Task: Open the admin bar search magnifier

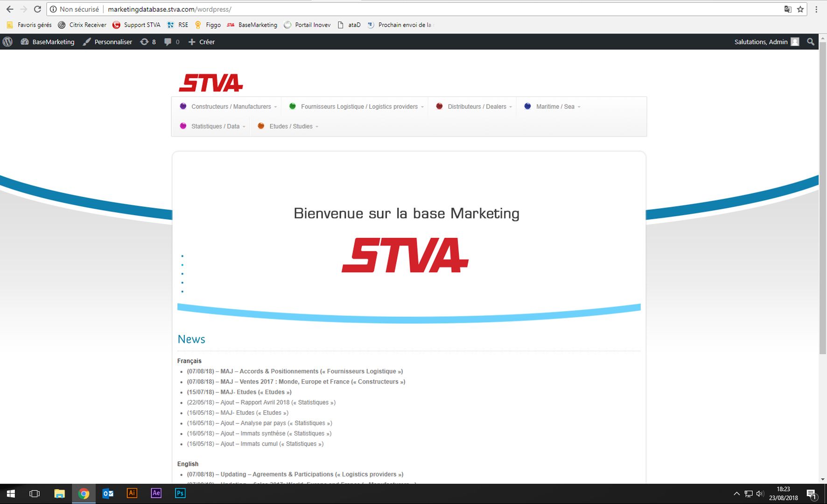Action: 811,42
